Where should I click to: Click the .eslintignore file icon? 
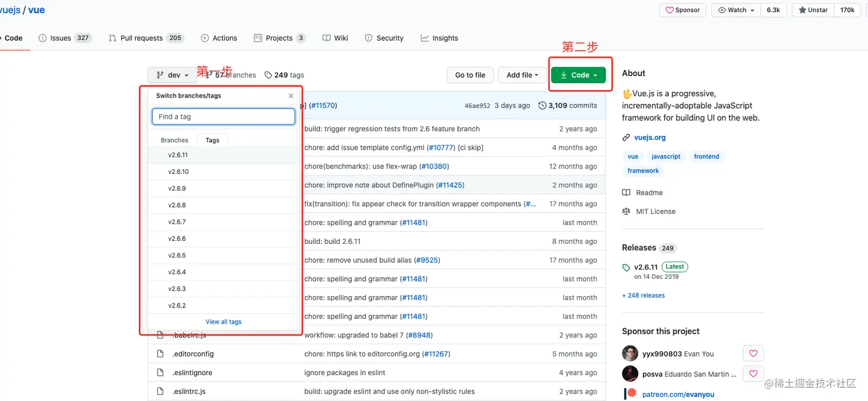click(161, 373)
